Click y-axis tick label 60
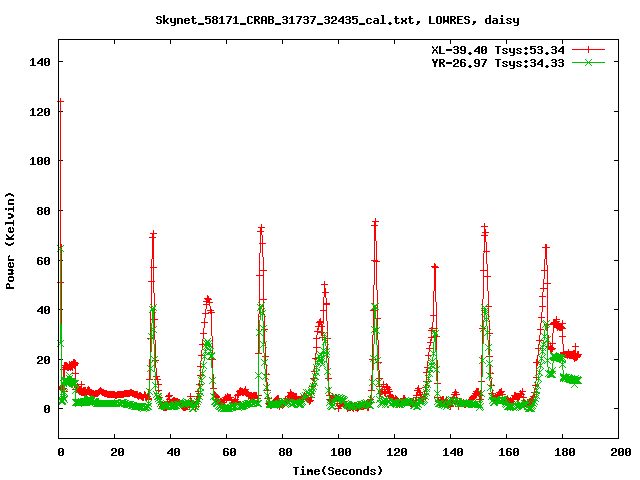 pyautogui.click(x=44, y=261)
